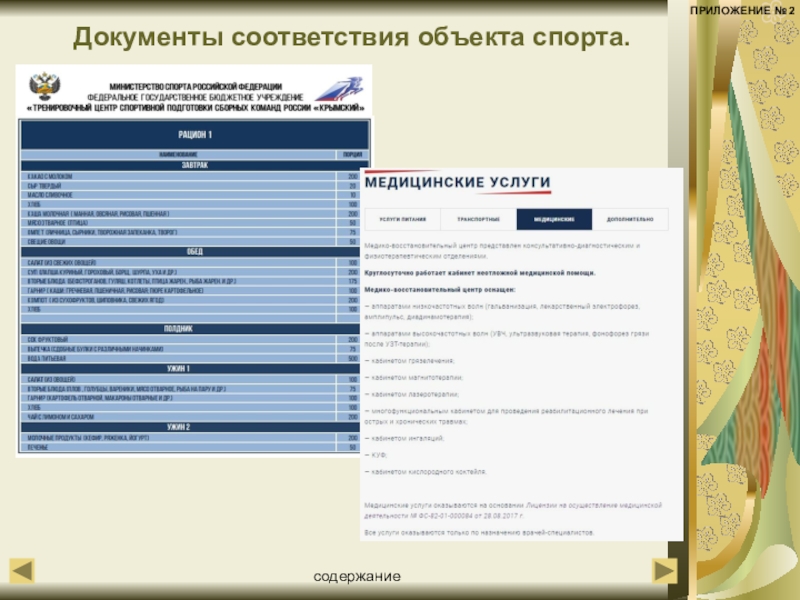The height and width of the screenshot is (600, 800).
Task: Select the 'МЕДИЦИНСКИЕ' tab
Action: tap(554, 219)
